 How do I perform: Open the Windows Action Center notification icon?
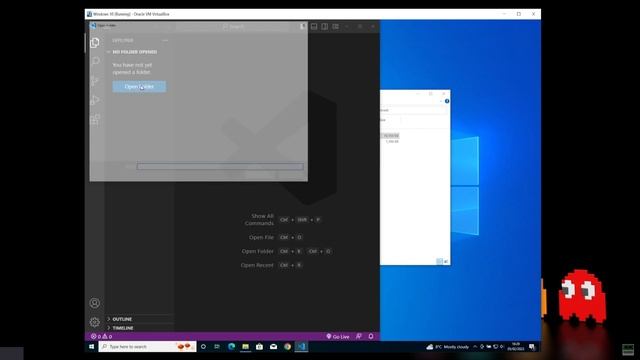[x=532, y=347]
